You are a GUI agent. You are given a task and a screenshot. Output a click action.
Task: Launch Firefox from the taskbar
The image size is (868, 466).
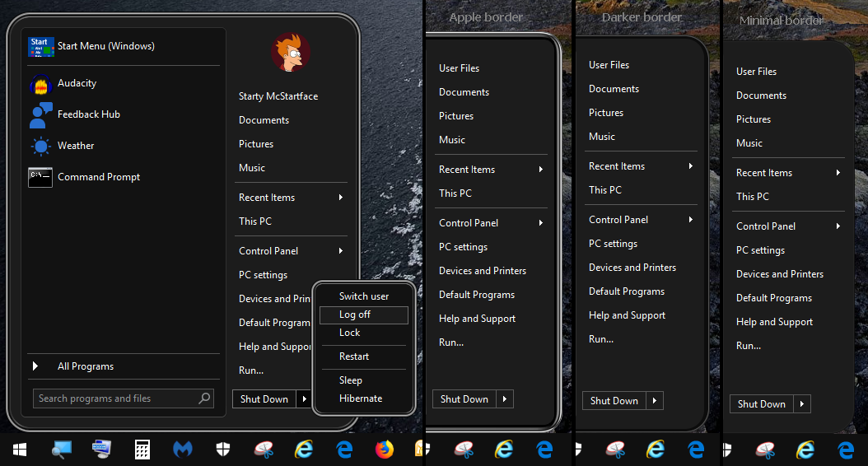point(384,450)
